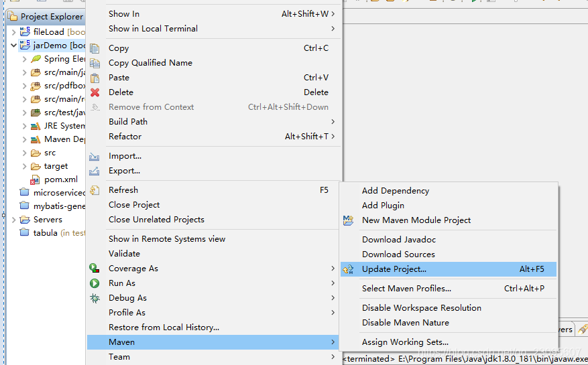This screenshot has width=588, height=365.
Task: Click the Export icon
Action: (94, 171)
